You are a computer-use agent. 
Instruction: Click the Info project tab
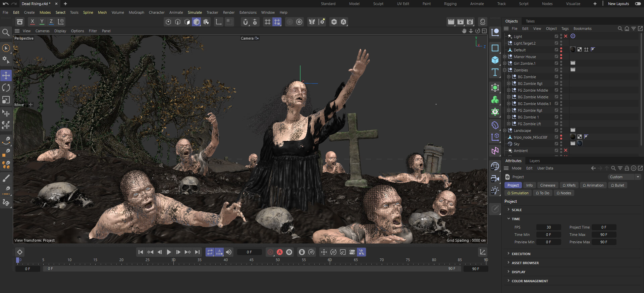click(529, 185)
